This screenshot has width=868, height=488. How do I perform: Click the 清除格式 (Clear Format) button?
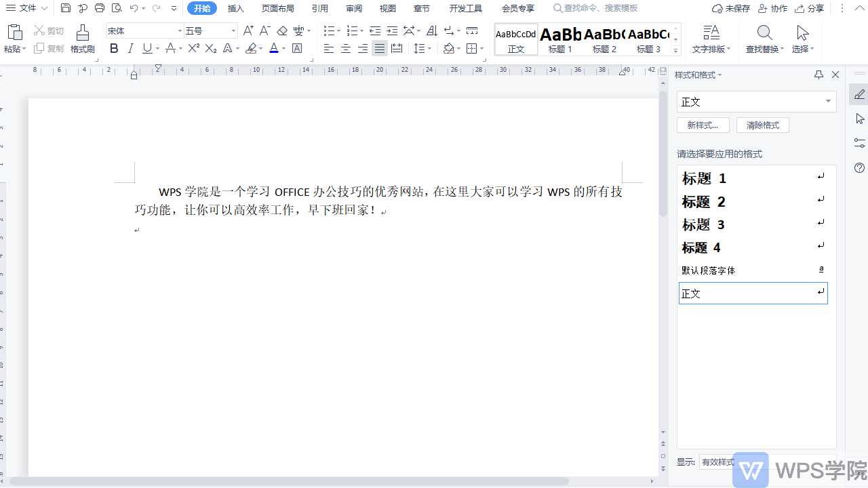[x=762, y=125]
